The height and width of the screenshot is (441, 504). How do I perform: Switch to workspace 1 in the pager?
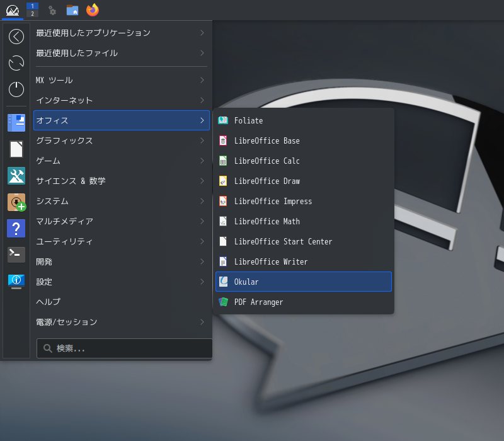coord(32,6)
